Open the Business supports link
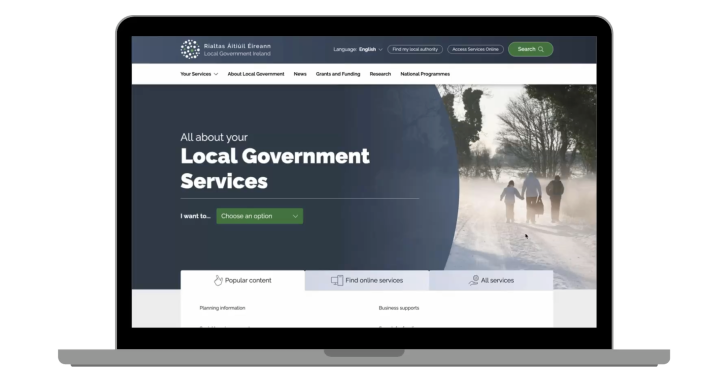The width and height of the screenshot is (728, 376). 399,308
